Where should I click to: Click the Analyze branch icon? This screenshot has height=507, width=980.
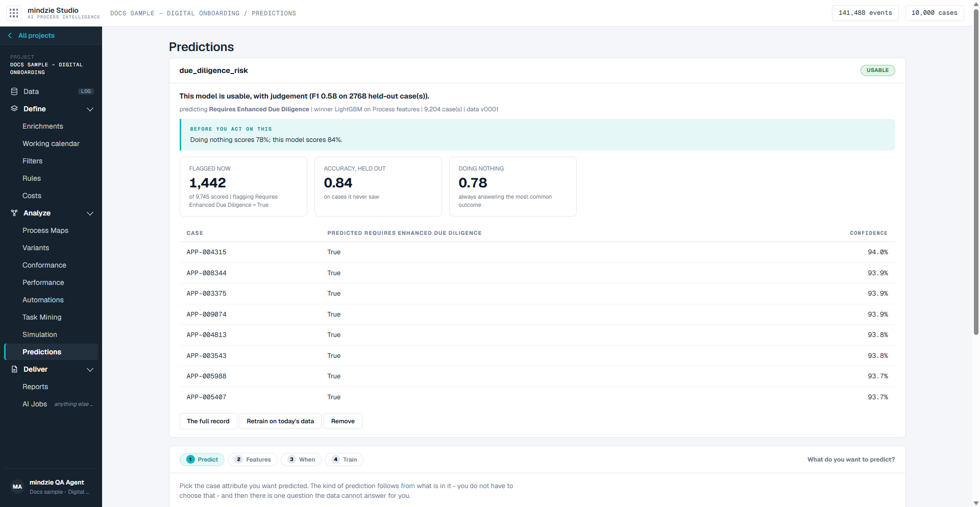[14, 213]
